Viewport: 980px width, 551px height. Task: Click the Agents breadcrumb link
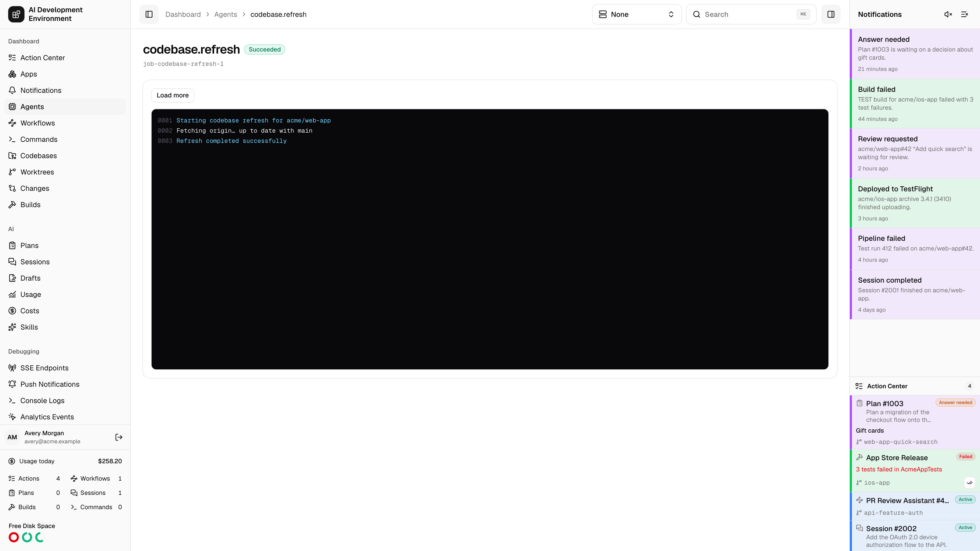click(x=226, y=15)
